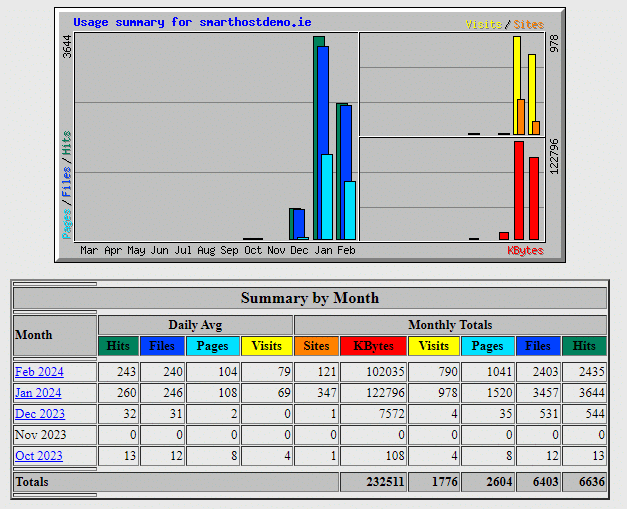Click the total files value 6403
Screen dimensions: 627x509
(545, 482)
